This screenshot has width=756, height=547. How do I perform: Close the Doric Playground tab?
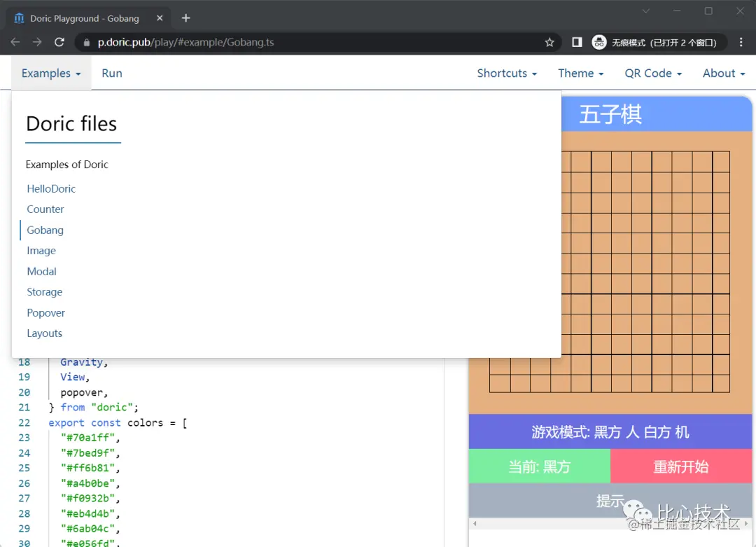click(160, 18)
